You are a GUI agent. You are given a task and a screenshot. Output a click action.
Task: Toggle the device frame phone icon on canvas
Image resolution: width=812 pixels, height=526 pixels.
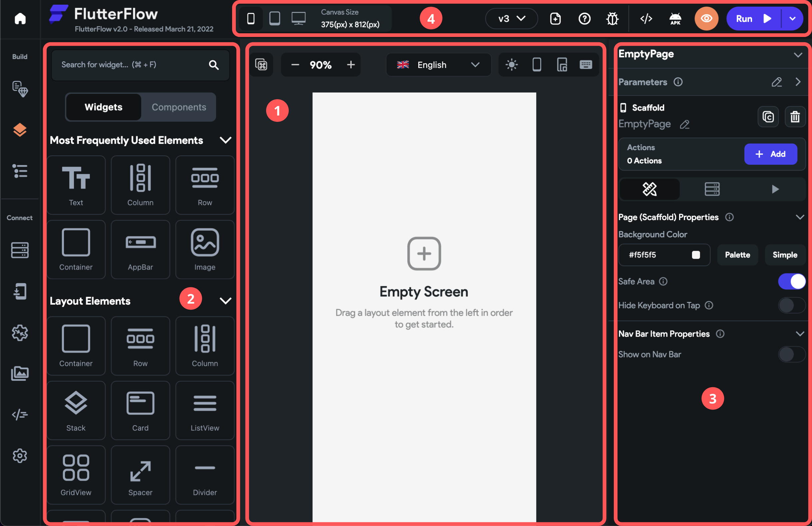pos(537,65)
